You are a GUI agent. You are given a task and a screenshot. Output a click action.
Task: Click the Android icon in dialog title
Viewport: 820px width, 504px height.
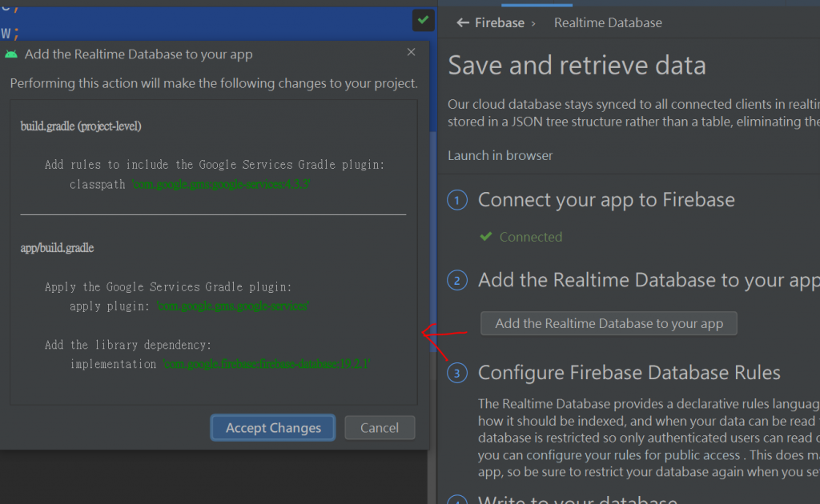coord(11,54)
